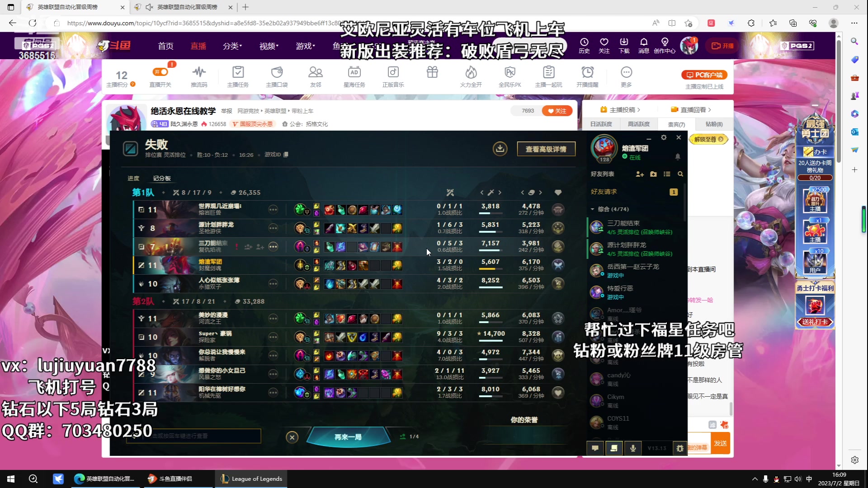868x488 pixels.
Task: Open the League voice microphone icon
Action: coord(633,448)
